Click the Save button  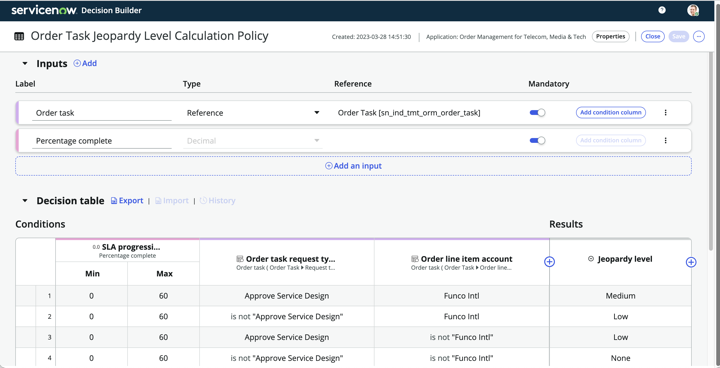(x=679, y=36)
